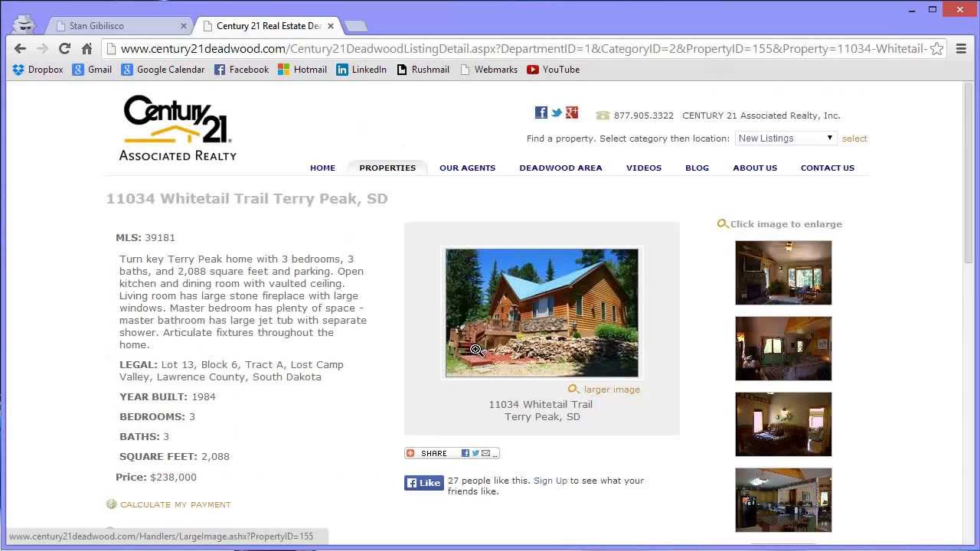Screen dimensions: 980x551
Task: Open the YouTube bookmark
Action: tap(553, 70)
